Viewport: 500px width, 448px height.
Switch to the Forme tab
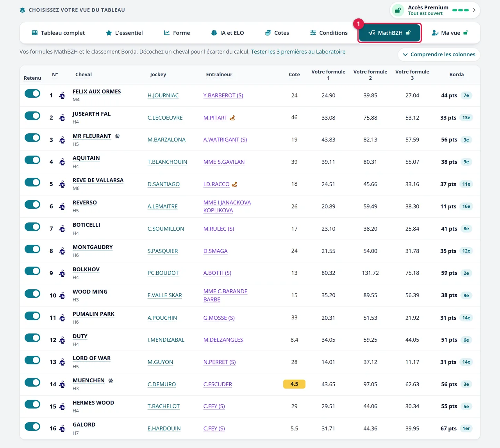[177, 33]
